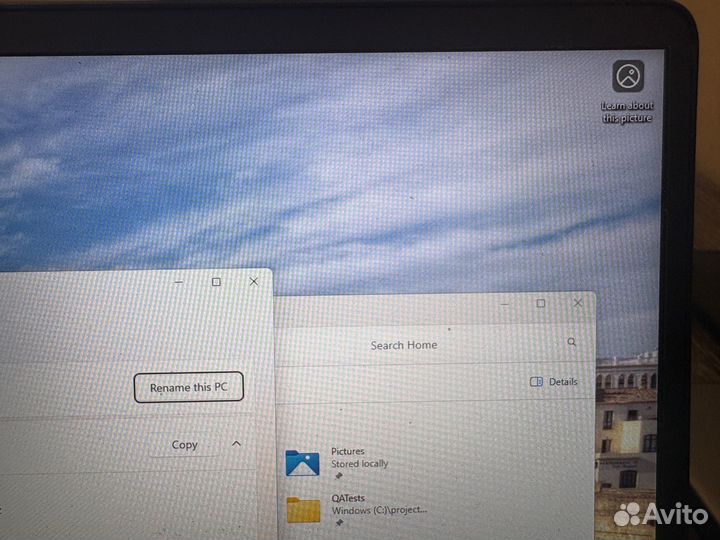Select the Pictures folder name label
Viewport: 720px width, 540px height.
pyautogui.click(x=348, y=452)
